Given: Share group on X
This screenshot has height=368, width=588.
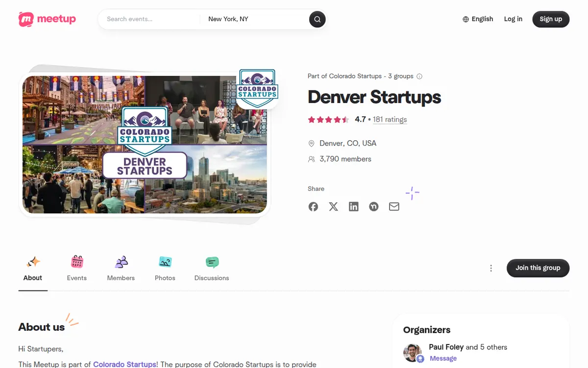Looking at the screenshot, I should [333, 207].
